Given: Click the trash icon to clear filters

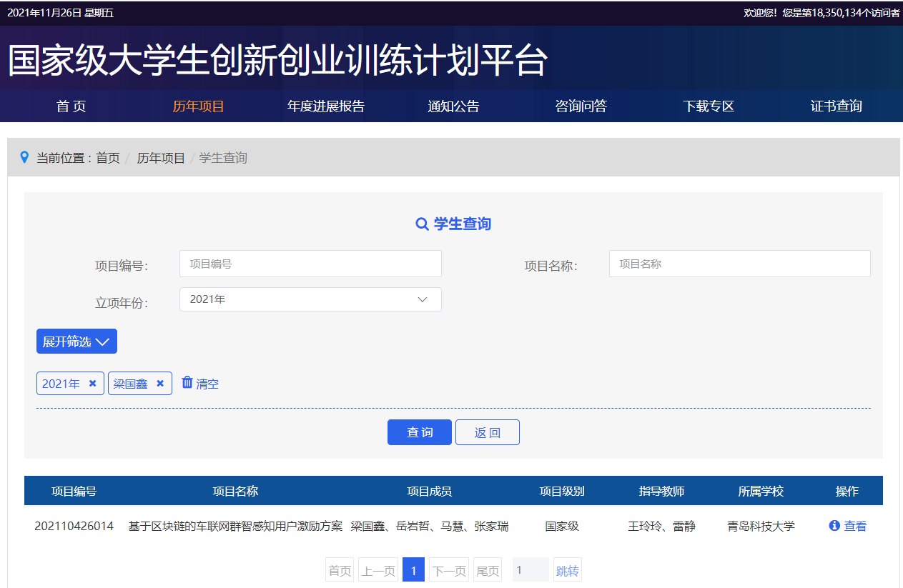Looking at the screenshot, I should click(x=187, y=383).
